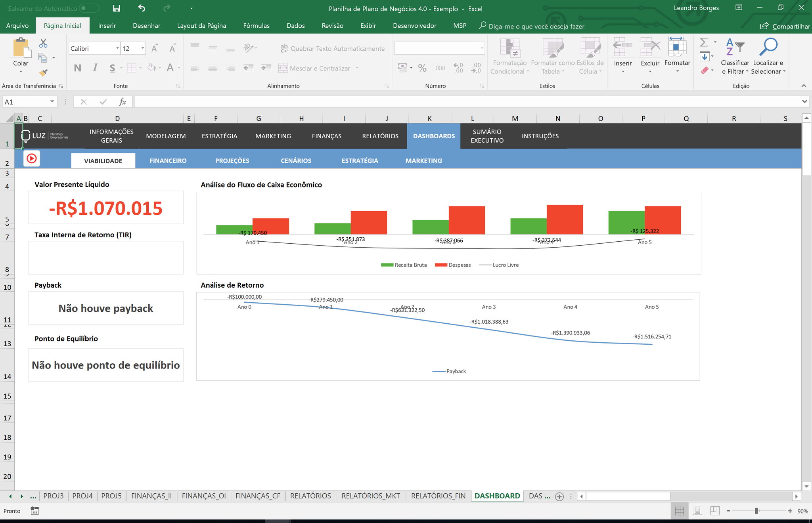Click the red play video icon
Image resolution: width=812 pixels, height=523 pixels.
(32, 159)
